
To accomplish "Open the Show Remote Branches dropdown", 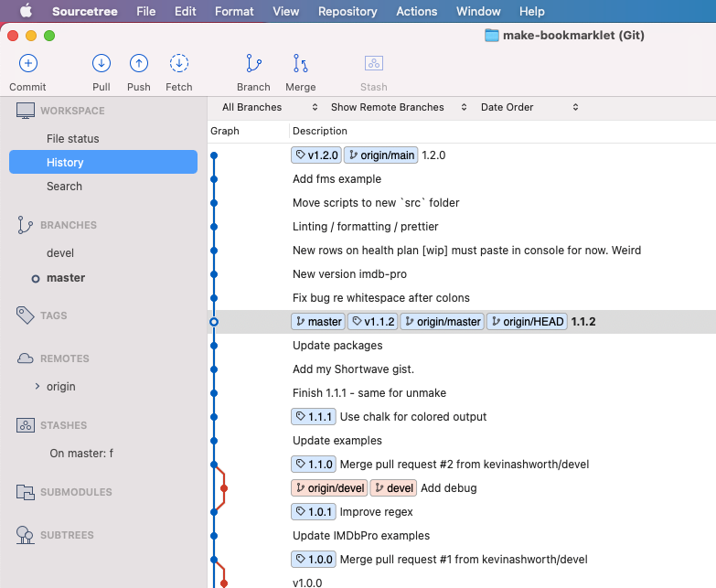I will point(398,107).
